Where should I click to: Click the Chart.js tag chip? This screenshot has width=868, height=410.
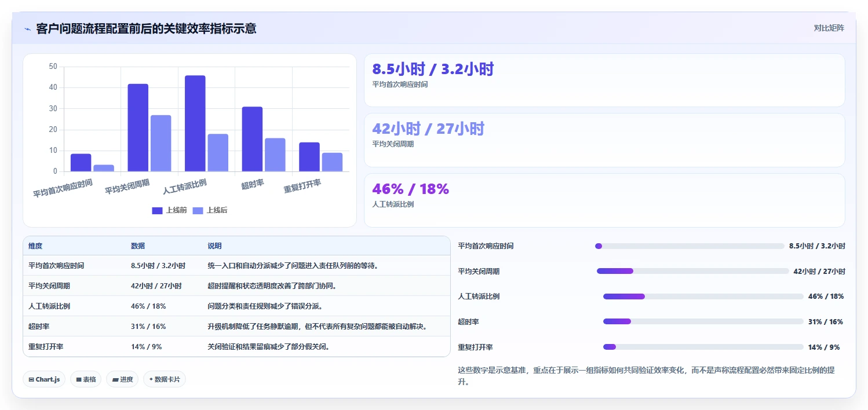tap(45, 379)
